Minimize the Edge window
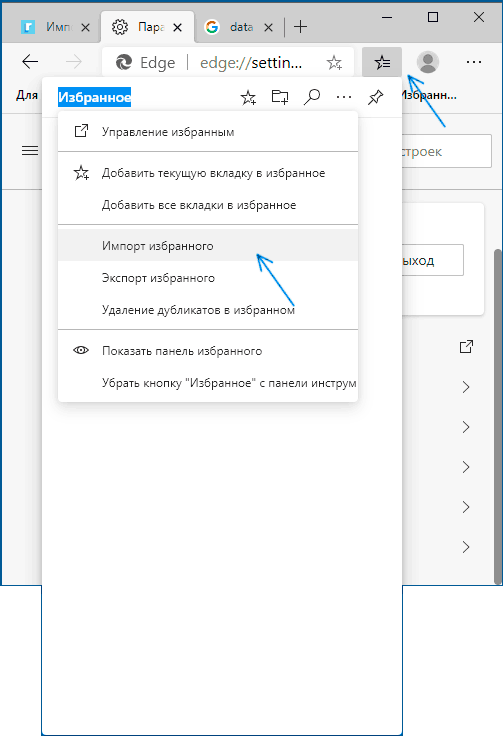 click(x=387, y=17)
